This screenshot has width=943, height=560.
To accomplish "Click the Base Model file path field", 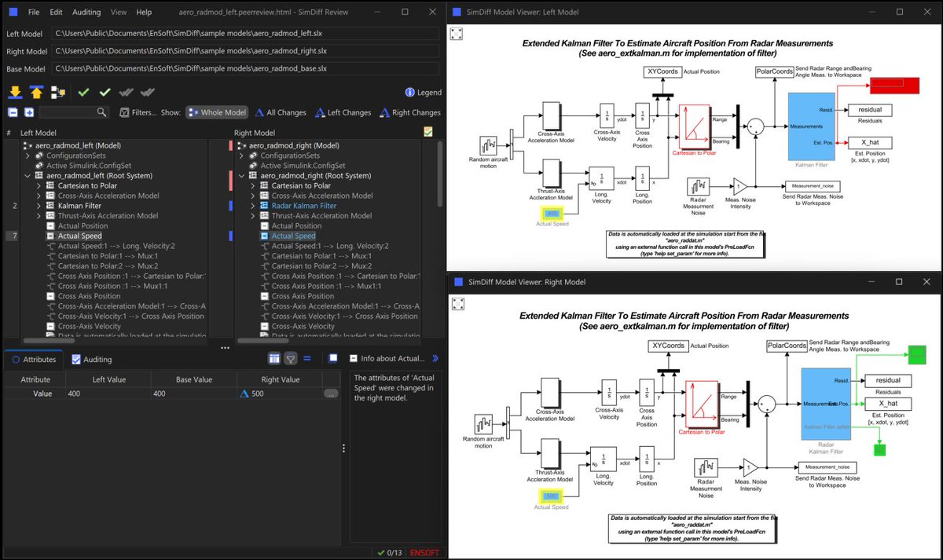I will 246,68.
